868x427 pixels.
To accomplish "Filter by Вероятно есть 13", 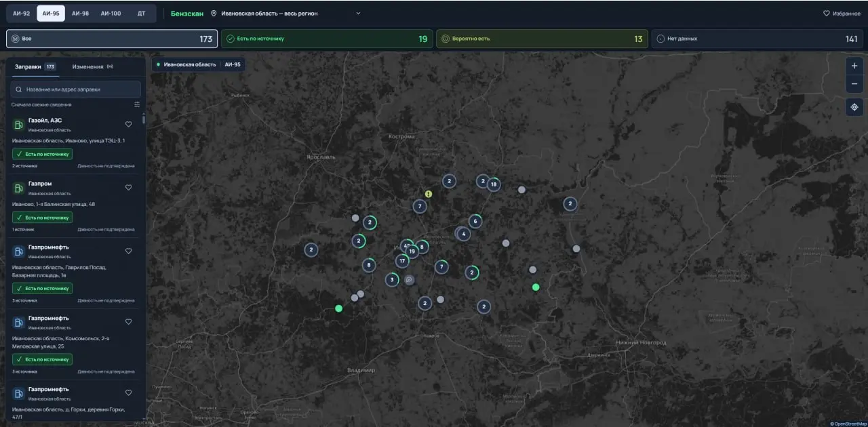I will coord(542,39).
